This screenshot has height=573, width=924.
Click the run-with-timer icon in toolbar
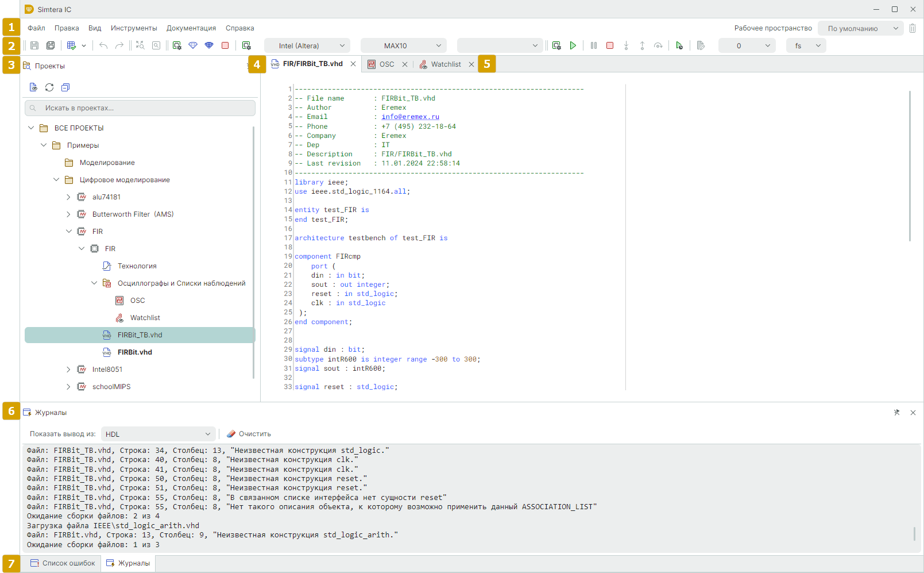coord(679,45)
